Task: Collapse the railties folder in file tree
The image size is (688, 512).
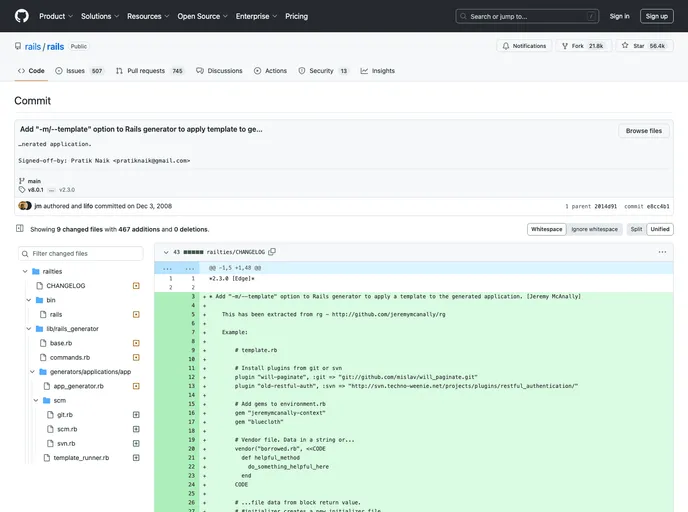Action: pyautogui.click(x=25, y=272)
